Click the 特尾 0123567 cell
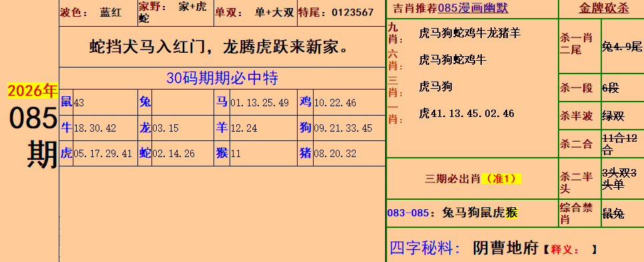Image resolution: width=644 pixels, height=262 pixels. 341,13
